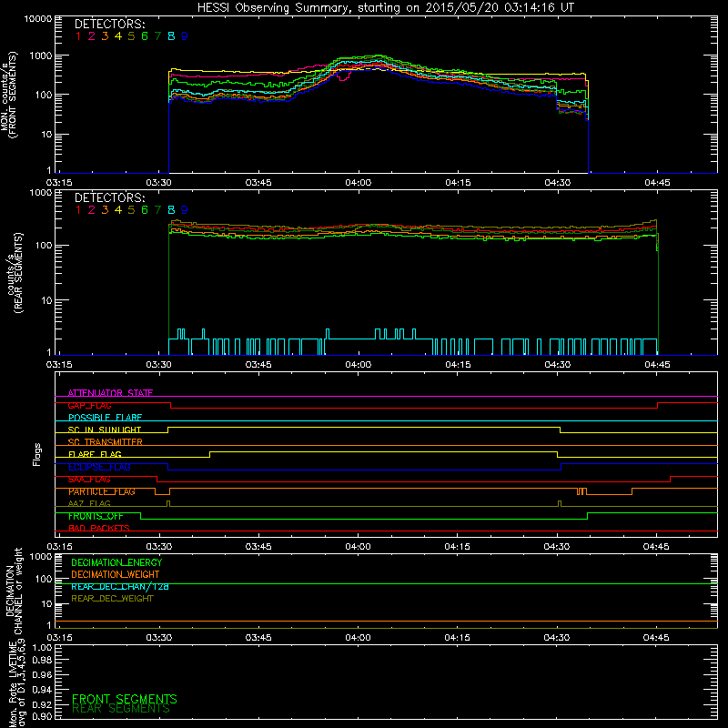The image size is (728, 728).
Task: Click the FRONTS_OFF flag label
Action: click(96, 516)
